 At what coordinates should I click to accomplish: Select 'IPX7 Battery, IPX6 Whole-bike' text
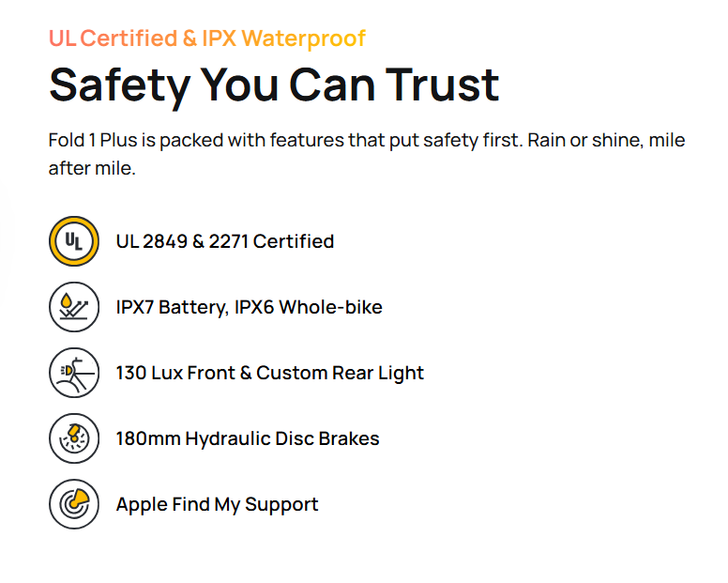pyautogui.click(x=249, y=307)
